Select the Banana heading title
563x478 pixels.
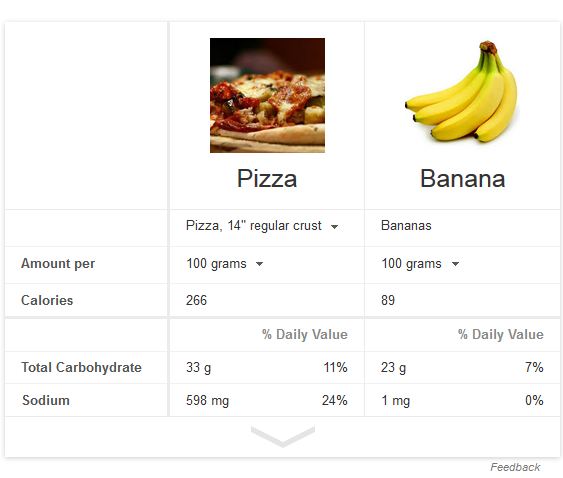coord(462,178)
